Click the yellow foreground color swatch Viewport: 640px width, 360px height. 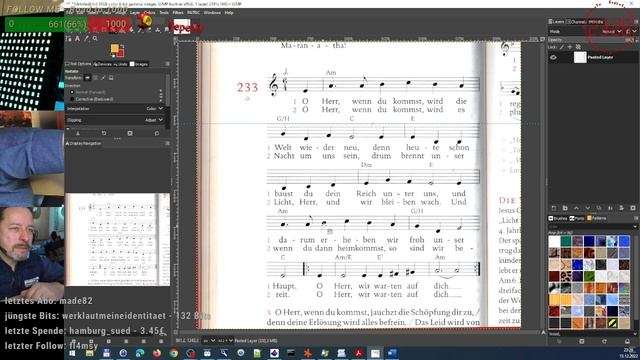(115, 49)
